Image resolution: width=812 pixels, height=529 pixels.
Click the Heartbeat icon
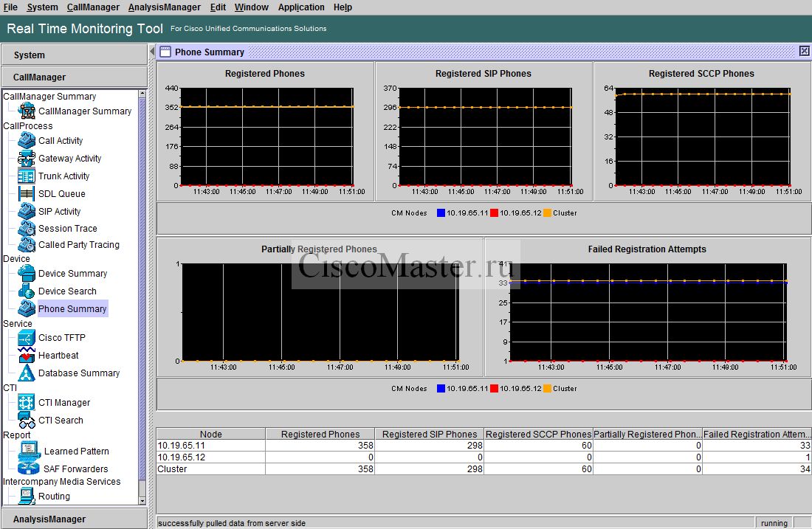27,355
